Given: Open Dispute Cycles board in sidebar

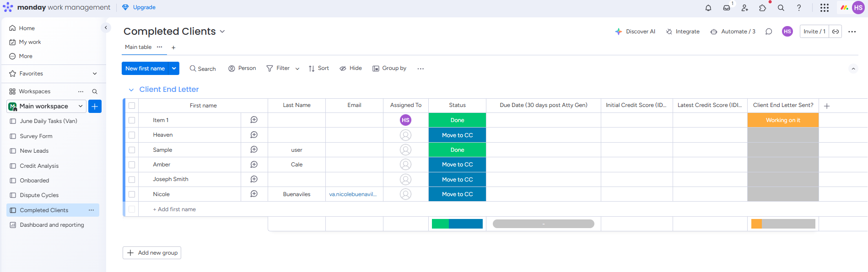Looking at the screenshot, I should point(39,195).
